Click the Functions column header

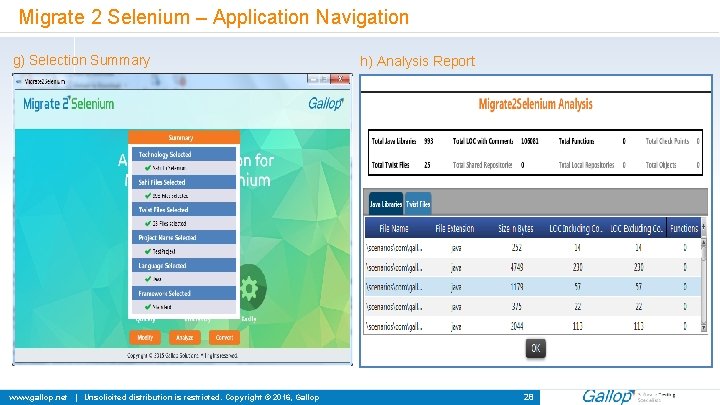coord(684,228)
